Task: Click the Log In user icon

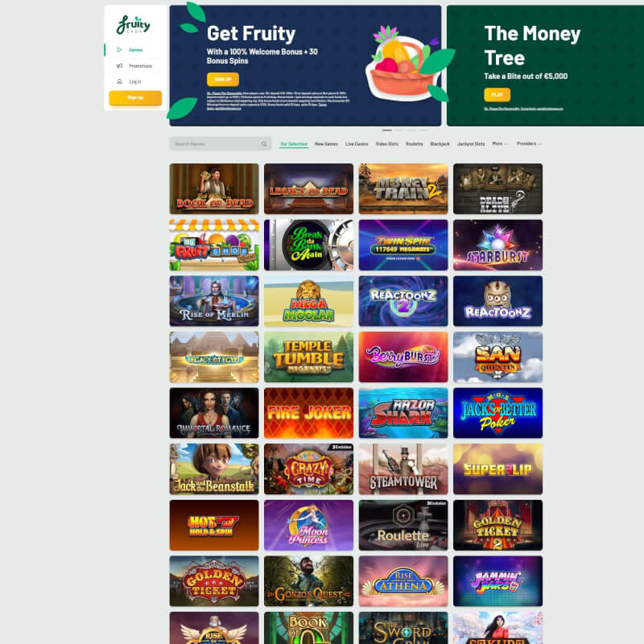Action: pos(119,82)
